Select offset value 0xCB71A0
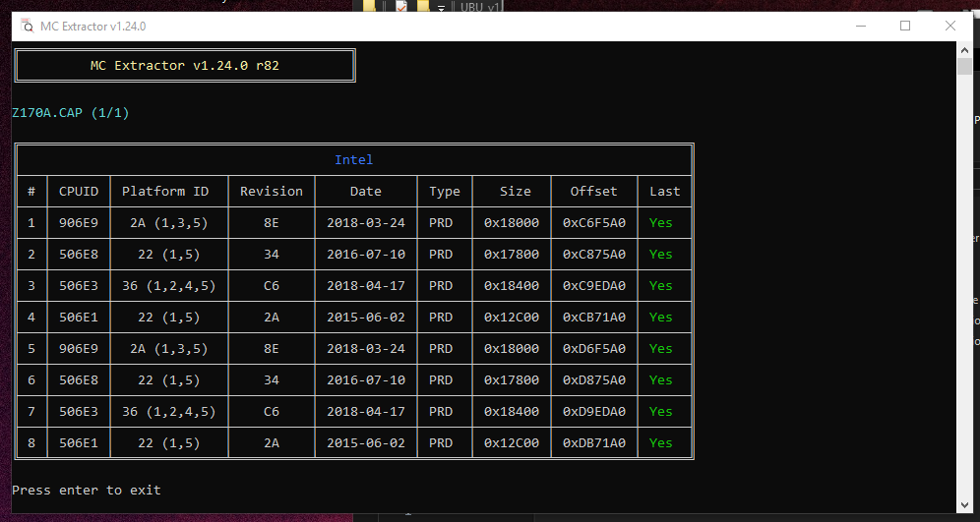The image size is (980, 522). click(593, 318)
